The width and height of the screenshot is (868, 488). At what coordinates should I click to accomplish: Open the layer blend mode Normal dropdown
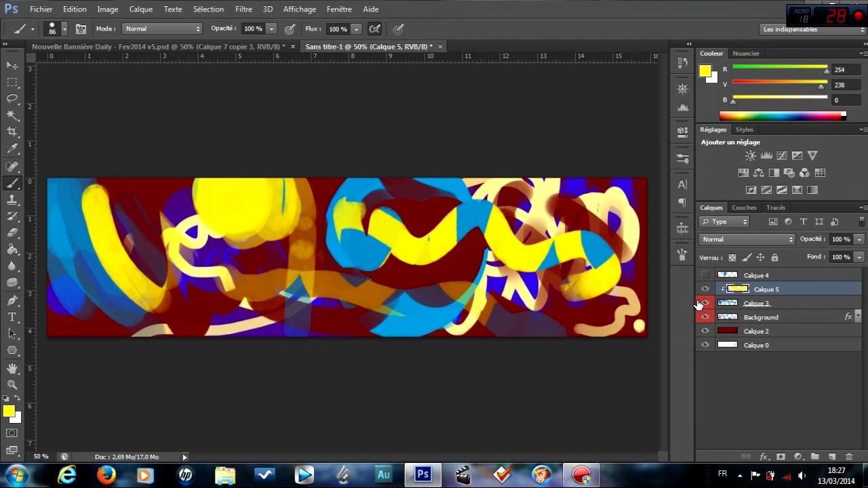click(747, 239)
